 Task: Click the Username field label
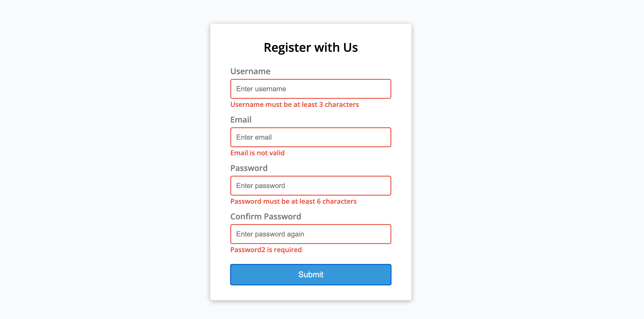pos(250,71)
